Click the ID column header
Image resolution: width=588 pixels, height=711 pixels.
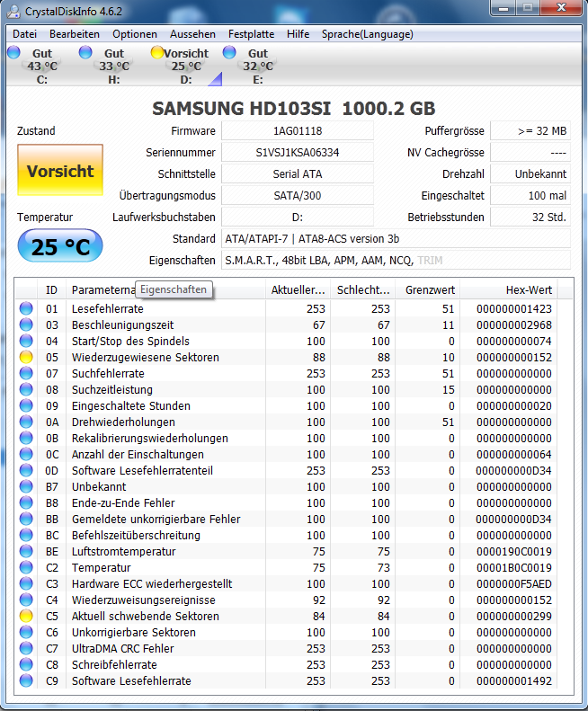52,290
